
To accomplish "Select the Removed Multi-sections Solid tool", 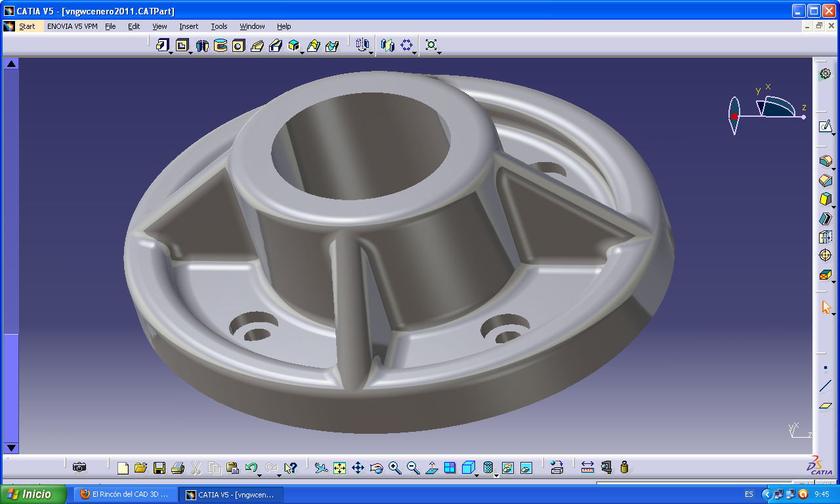I will (x=332, y=45).
